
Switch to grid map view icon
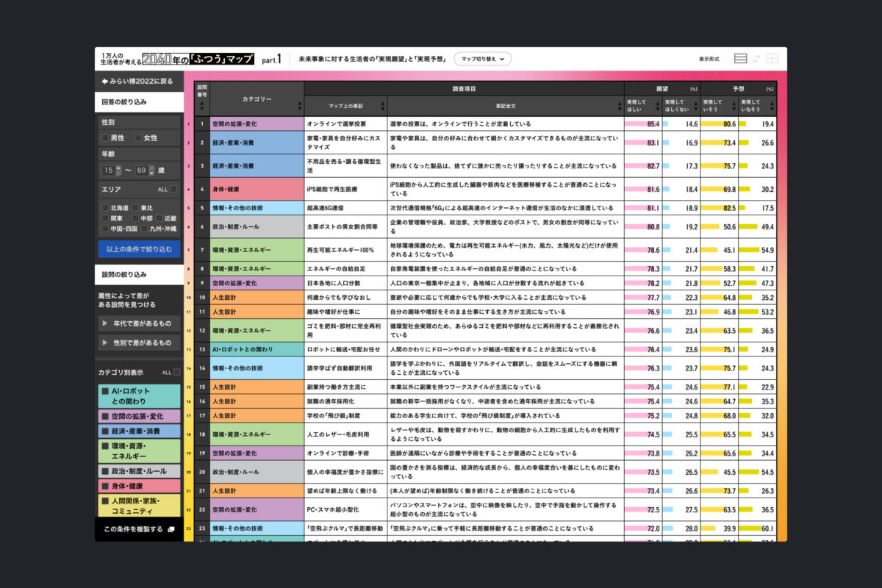772,59
